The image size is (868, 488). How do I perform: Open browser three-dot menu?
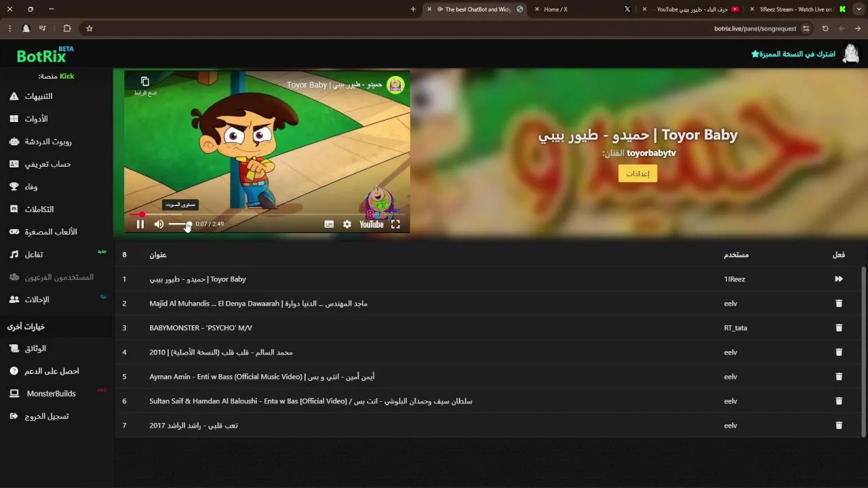tap(9, 28)
